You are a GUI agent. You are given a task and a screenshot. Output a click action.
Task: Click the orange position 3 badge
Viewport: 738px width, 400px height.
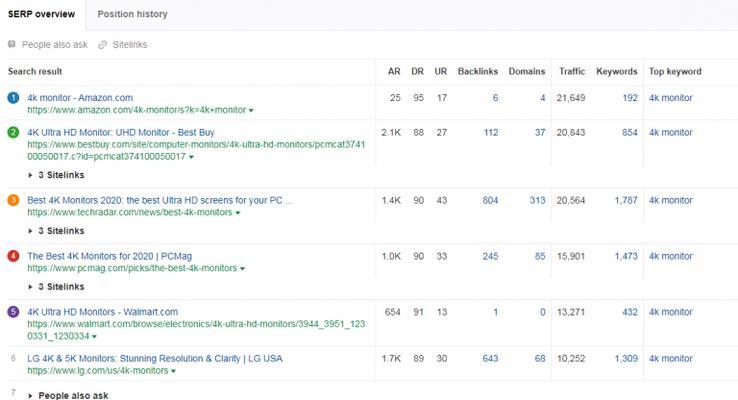13,200
